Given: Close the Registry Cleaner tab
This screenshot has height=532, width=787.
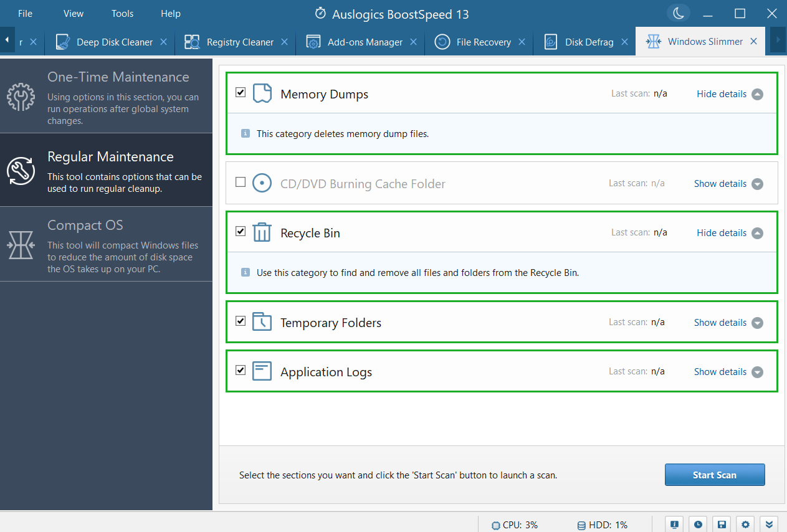Looking at the screenshot, I should point(284,42).
